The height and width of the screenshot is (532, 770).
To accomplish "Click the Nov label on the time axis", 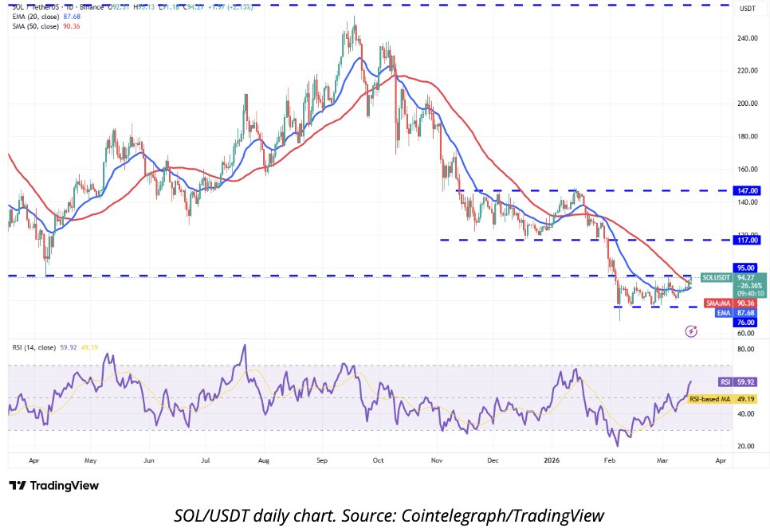I will (437, 461).
